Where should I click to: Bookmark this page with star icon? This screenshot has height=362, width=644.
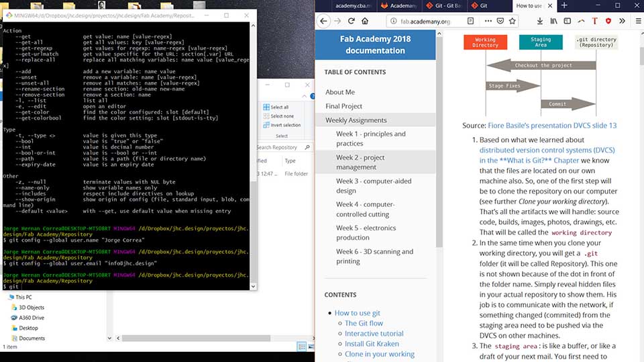[x=512, y=21]
